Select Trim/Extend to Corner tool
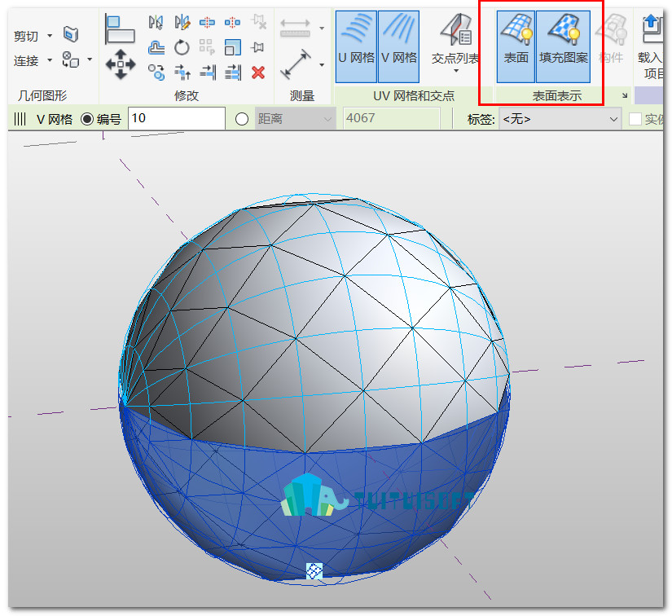The image size is (672, 616). pyautogui.click(x=182, y=73)
